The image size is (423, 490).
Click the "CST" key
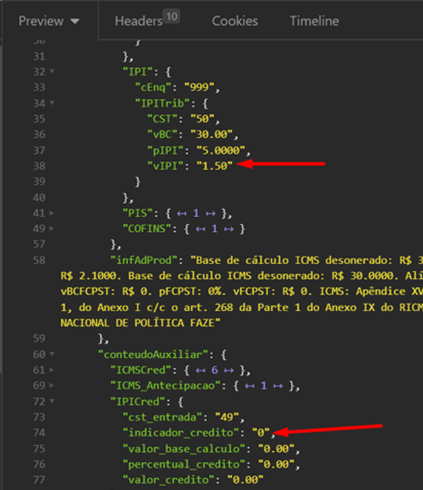point(162,119)
